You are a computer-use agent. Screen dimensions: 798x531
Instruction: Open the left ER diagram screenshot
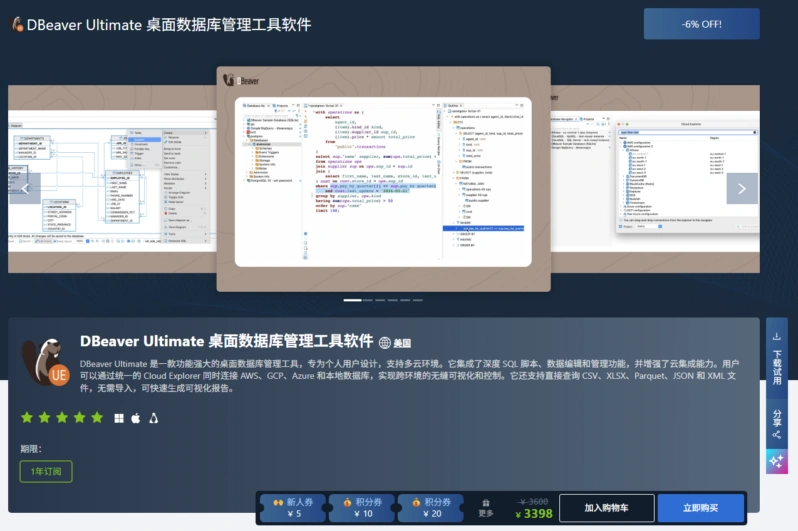click(x=112, y=179)
